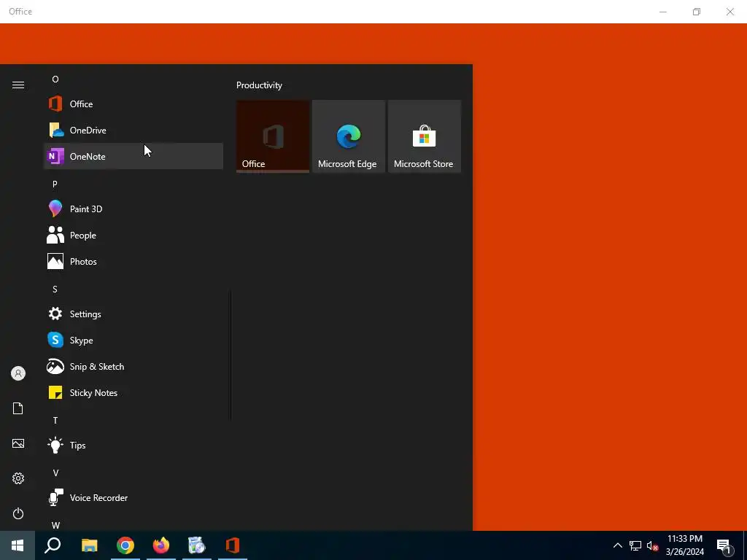Launch Skype
This screenshot has width=747, height=560.
133,341
